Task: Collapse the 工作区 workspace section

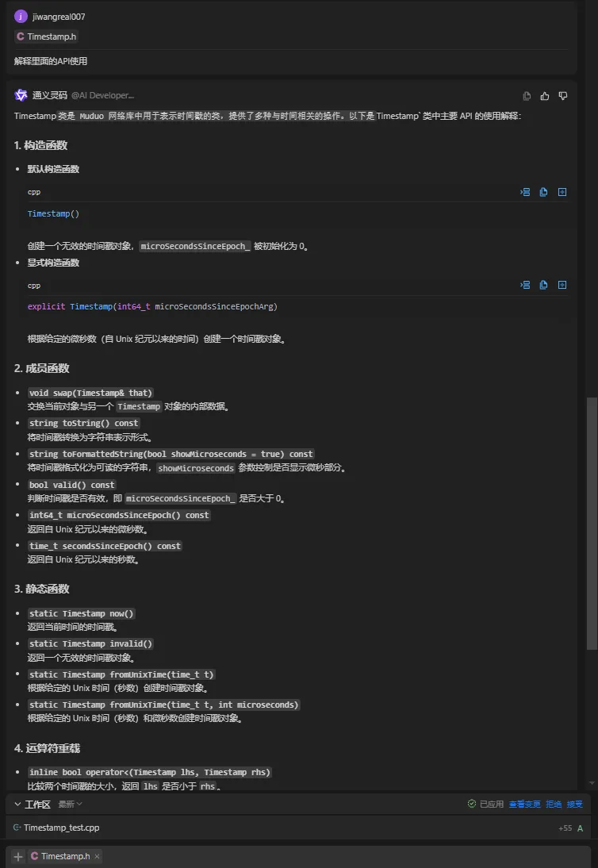Action: [17, 804]
